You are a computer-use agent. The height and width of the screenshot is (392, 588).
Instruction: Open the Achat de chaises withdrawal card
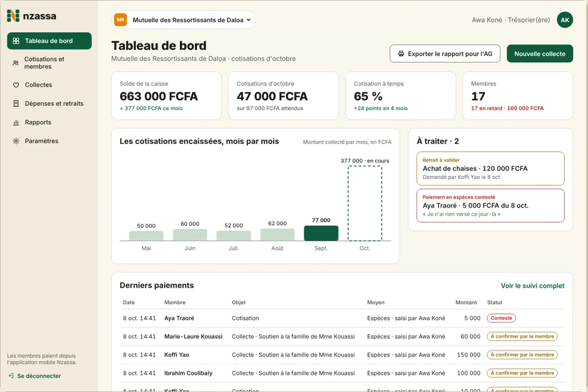pos(490,169)
